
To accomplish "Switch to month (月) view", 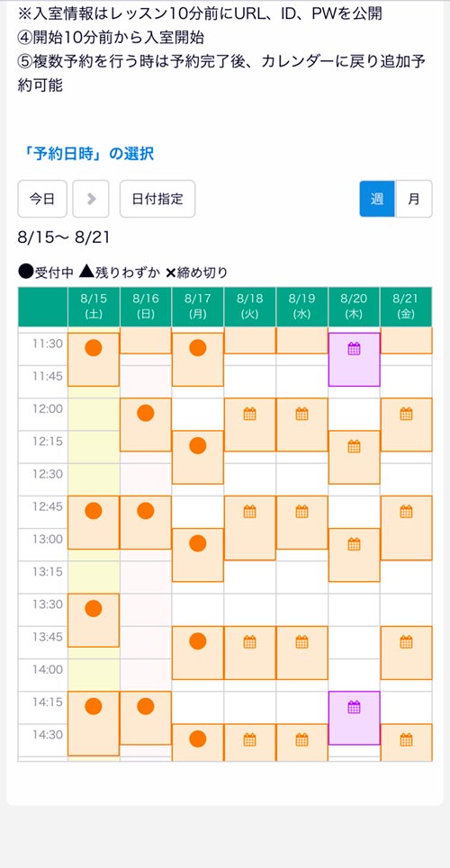I will (414, 199).
